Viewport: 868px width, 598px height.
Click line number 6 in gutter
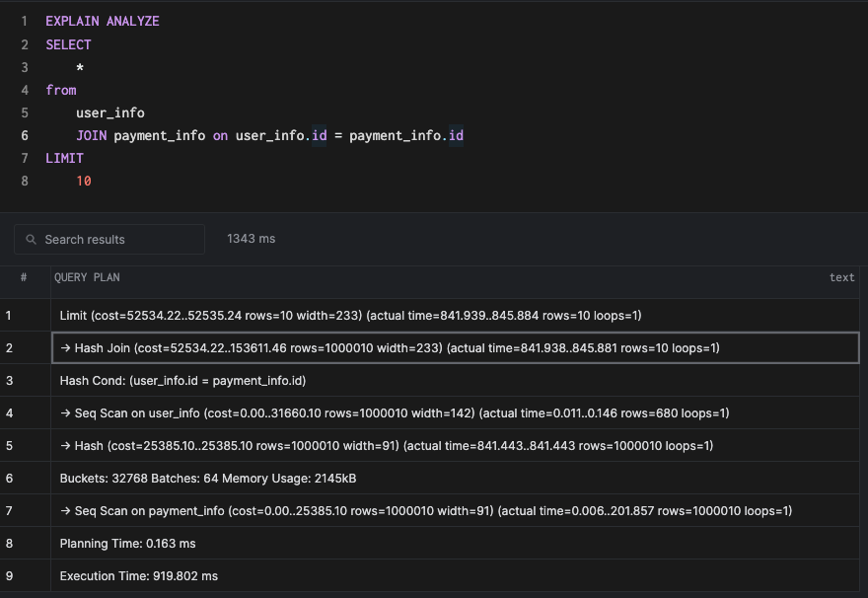[x=25, y=135]
